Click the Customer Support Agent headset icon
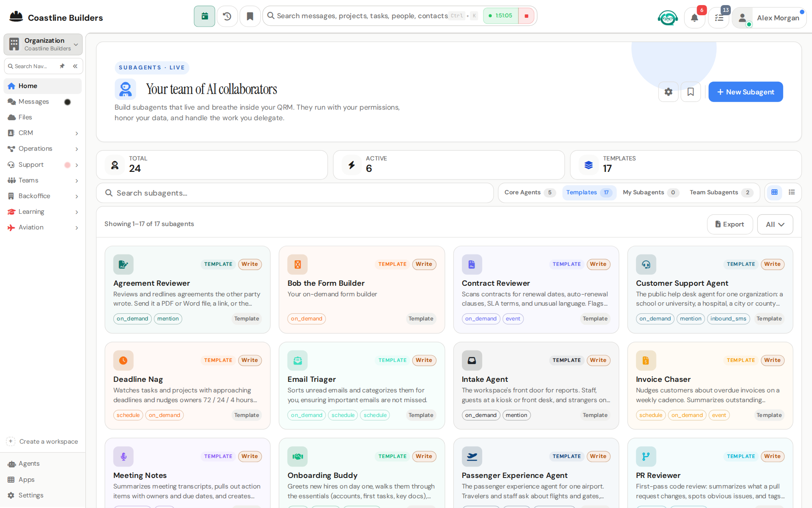Screen dimensions: 812x508 coord(646,265)
